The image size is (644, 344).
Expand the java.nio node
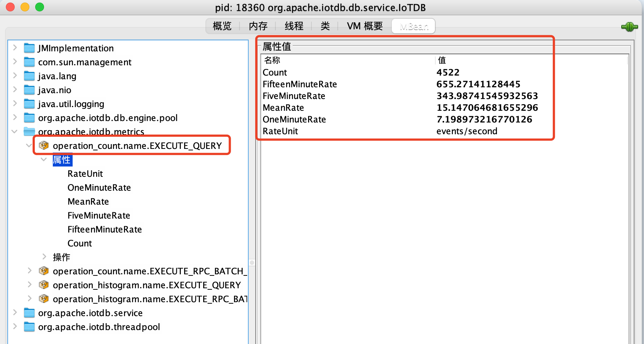pyautogui.click(x=15, y=89)
